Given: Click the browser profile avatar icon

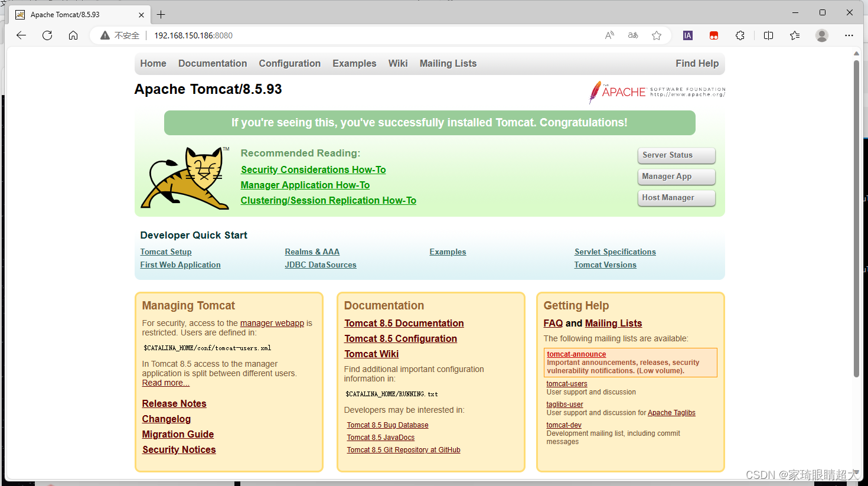Looking at the screenshot, I should (821, 35).
